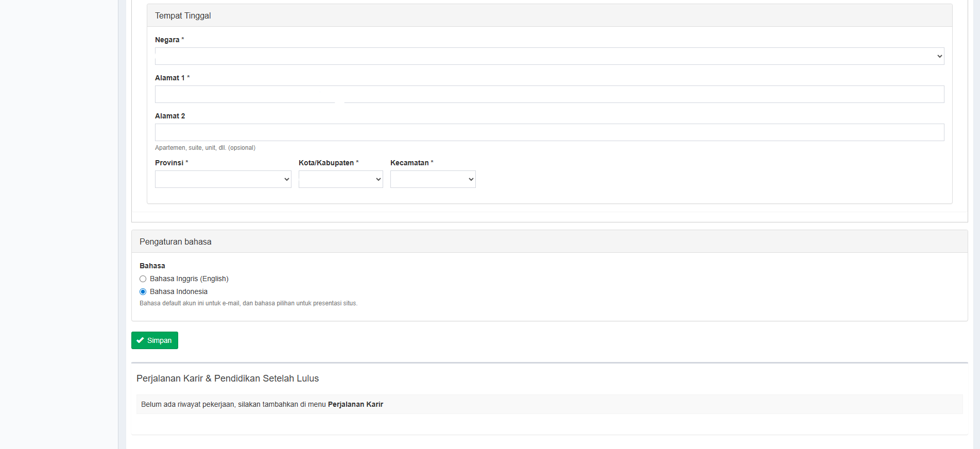
Task: Click the Pengaturan bahasa panel header
Action: pyautogui.click(x=175, y=241)
